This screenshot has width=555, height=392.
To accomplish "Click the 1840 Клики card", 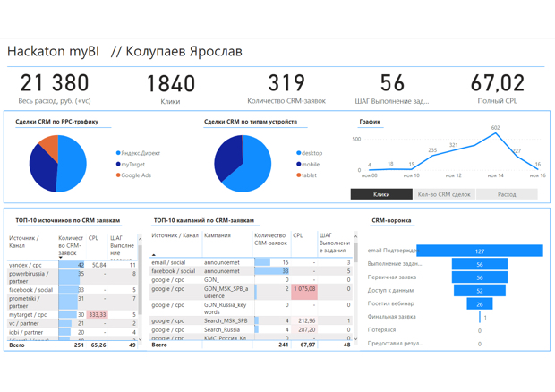I will (171, 89).
